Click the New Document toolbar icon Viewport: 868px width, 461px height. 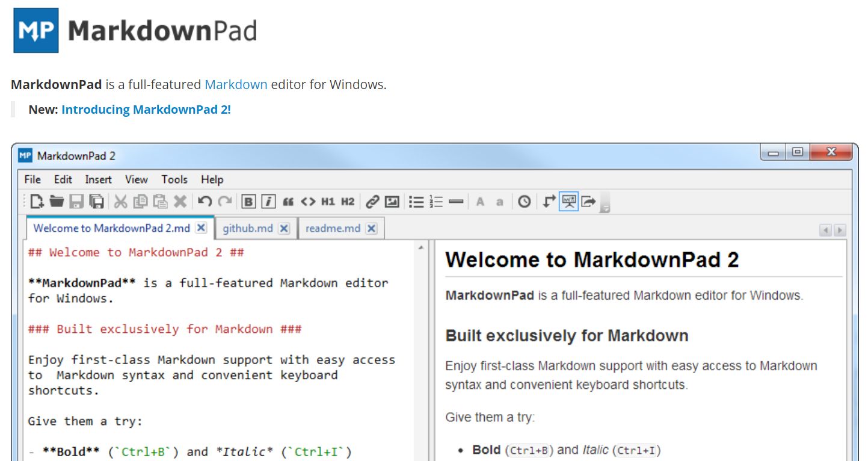click(37, 202)
